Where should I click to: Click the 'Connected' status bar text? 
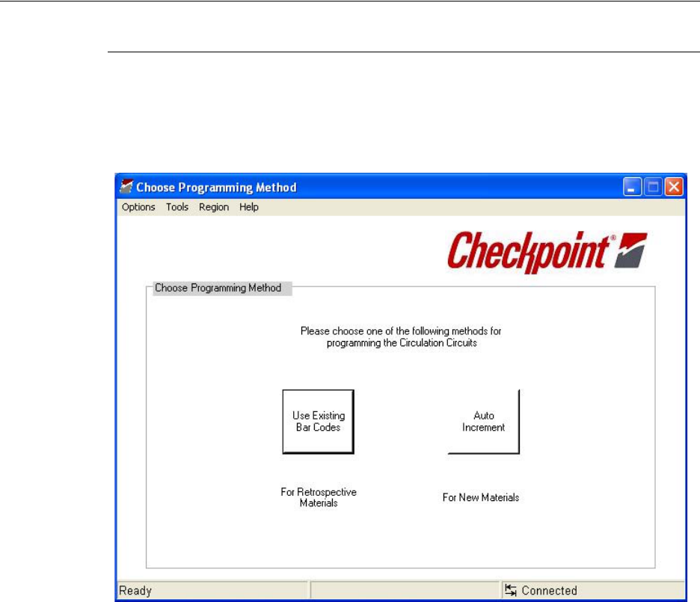click(549, 590)
